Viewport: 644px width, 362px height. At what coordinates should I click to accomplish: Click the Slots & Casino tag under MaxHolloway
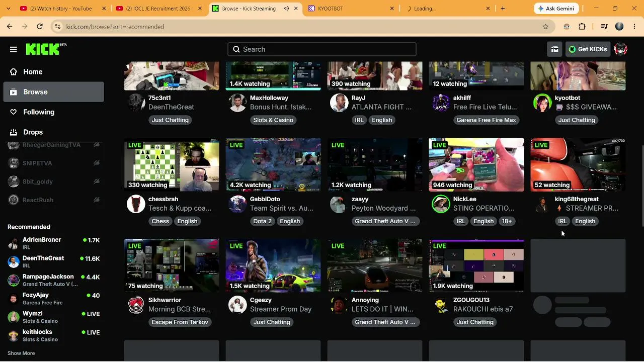pos(273,120)
